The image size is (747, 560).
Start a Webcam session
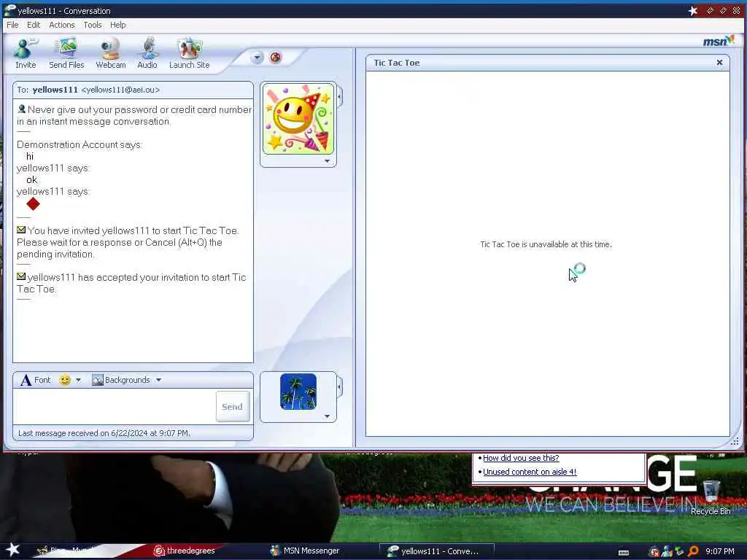[111, 53]
